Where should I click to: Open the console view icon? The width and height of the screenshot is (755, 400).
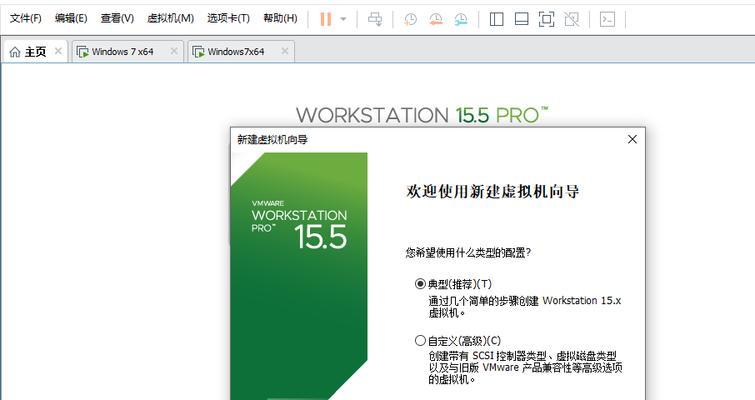pyautogui.click(x=607, y=19)
